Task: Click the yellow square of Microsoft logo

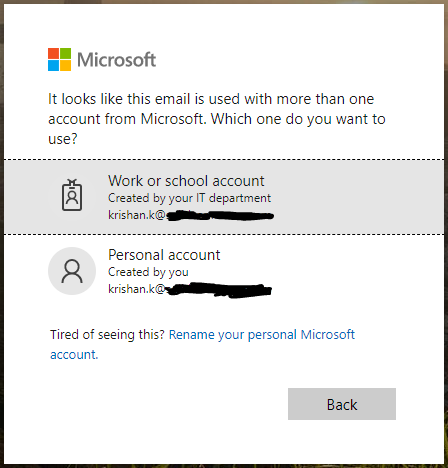Action: click(66, 66)
